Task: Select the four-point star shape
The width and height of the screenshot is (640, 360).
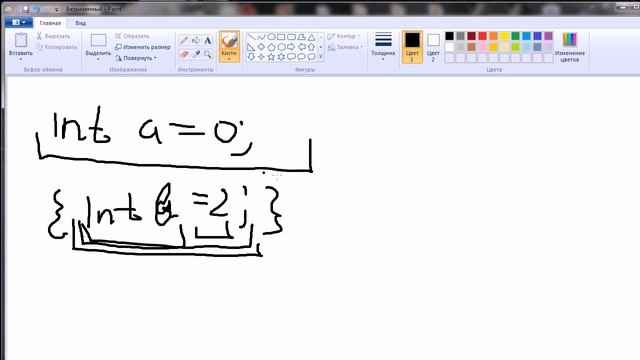Action: pos(261,57)
